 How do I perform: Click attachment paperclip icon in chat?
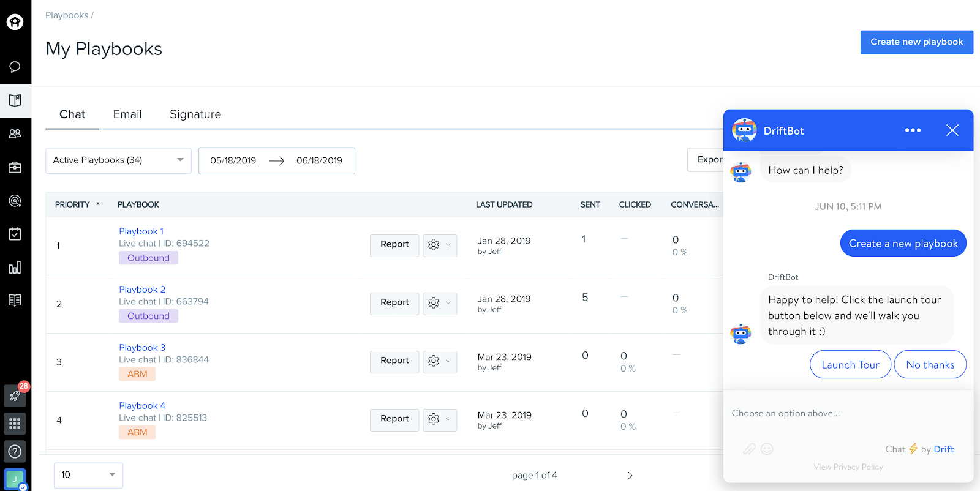[749, 449]
